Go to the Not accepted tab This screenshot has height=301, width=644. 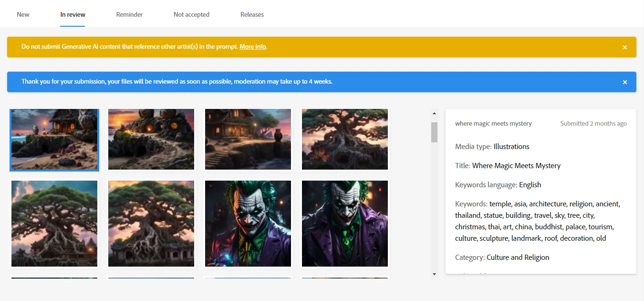[x=191, y=14]
